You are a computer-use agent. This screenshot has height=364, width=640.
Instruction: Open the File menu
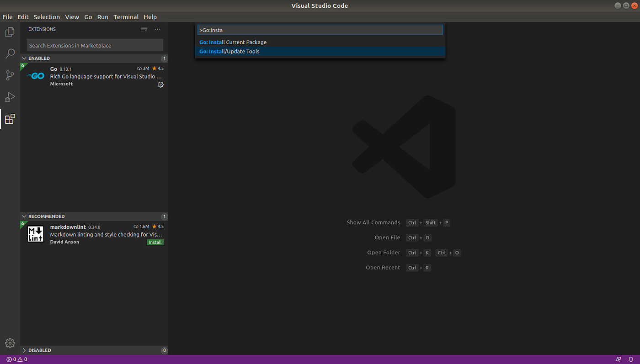(x=7, y=17)
